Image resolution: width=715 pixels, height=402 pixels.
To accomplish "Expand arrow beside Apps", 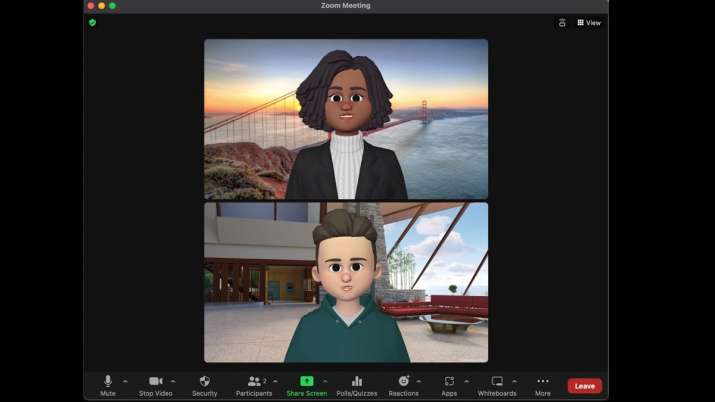I will tap(466, 381).
